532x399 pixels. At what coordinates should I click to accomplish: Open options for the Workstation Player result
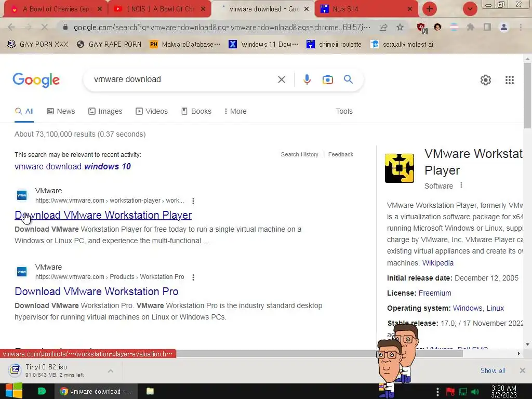point(193,201)
